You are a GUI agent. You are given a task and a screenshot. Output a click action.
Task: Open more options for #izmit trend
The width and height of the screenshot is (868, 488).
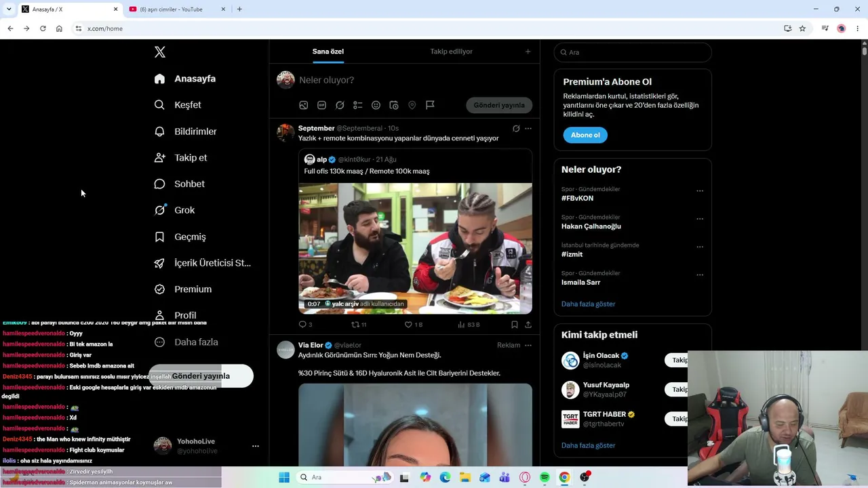click(700, 247)
